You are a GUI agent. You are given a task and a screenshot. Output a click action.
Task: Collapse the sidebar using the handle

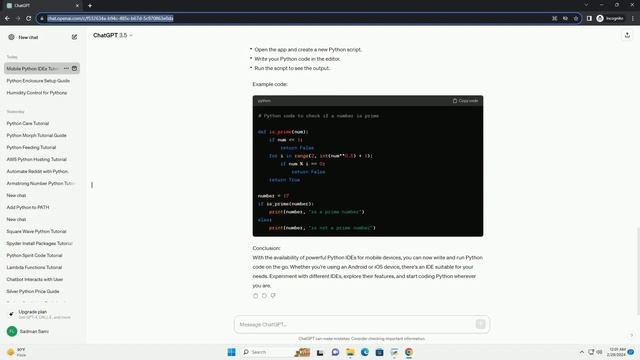pos(92,185)
